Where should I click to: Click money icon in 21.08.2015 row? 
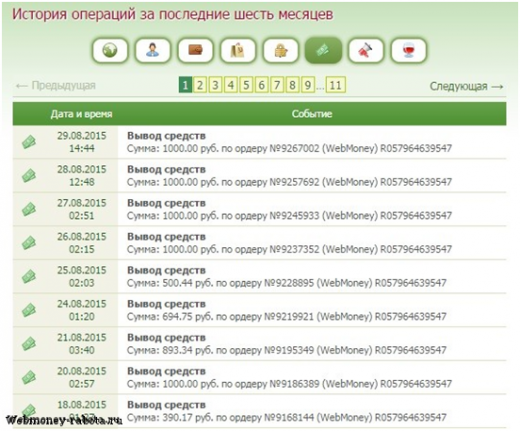coord(29,344)
